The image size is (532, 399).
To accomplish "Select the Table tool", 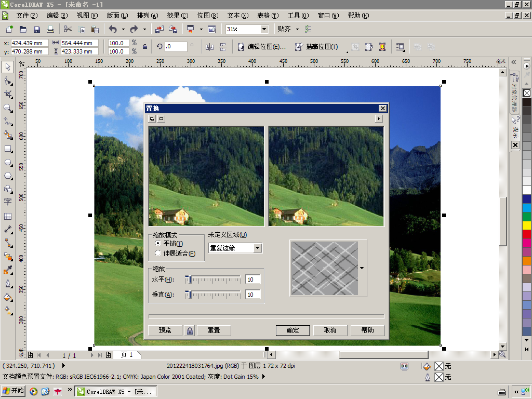I will pos(8,216).
